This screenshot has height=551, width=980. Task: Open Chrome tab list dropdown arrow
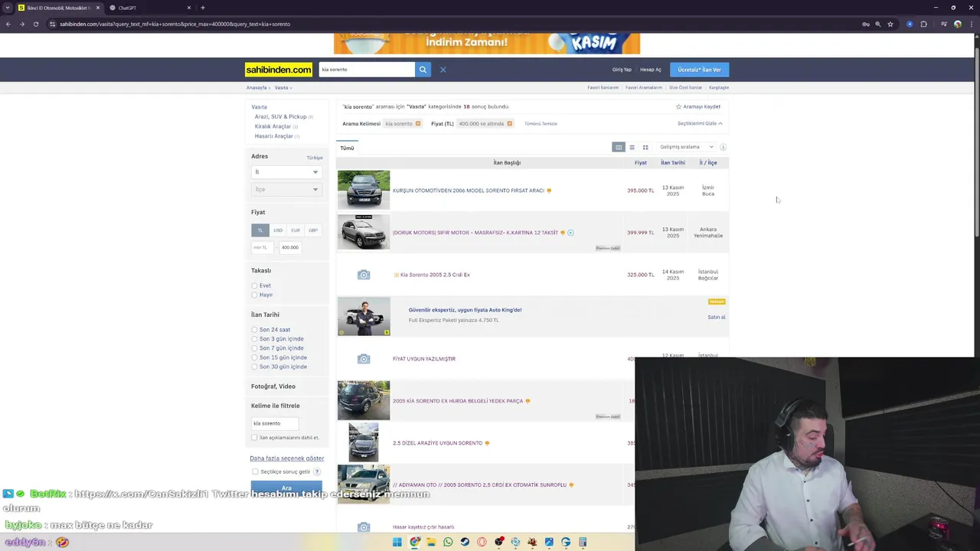(8, 8)
